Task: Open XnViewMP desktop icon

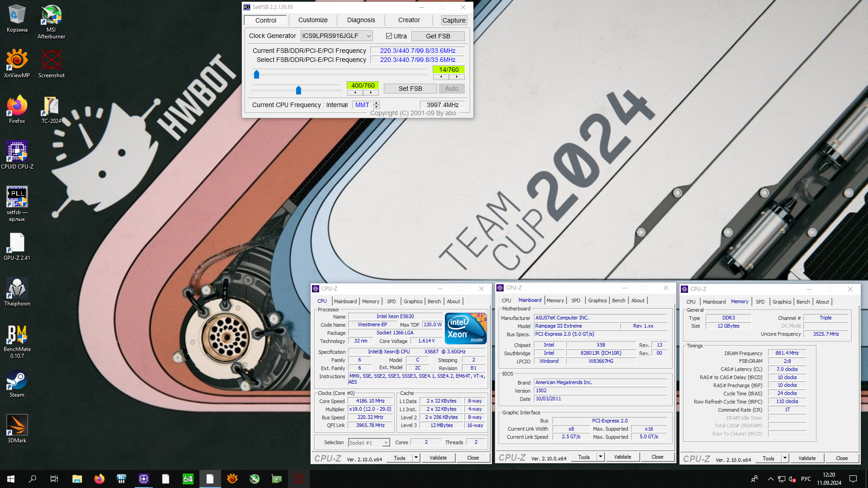Action: click(x=17, y=64)
